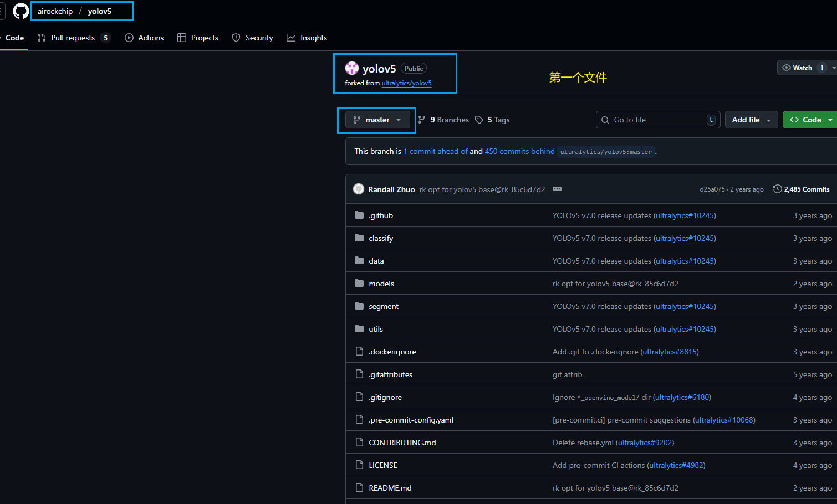Image resolution: width=837 pixels, height=504 pixels.
Task: Open the Projects tab
Action: tap(198, 38)
